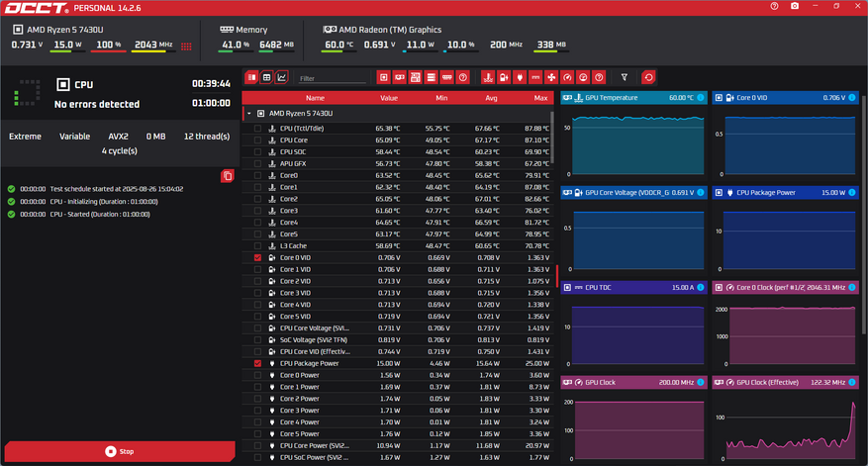
Task: Check the CPU (Tctl/Tdie) checkbox
Action: point(257,129)
